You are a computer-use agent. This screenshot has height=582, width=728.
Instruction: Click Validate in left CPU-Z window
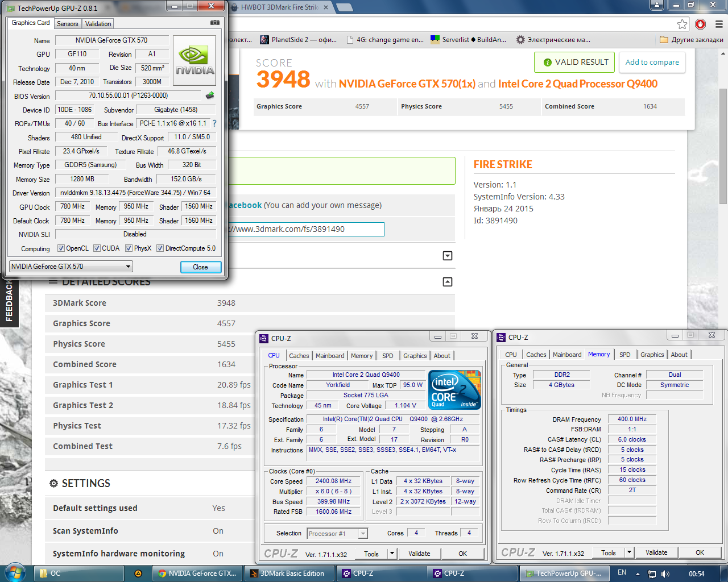(419, 554)
